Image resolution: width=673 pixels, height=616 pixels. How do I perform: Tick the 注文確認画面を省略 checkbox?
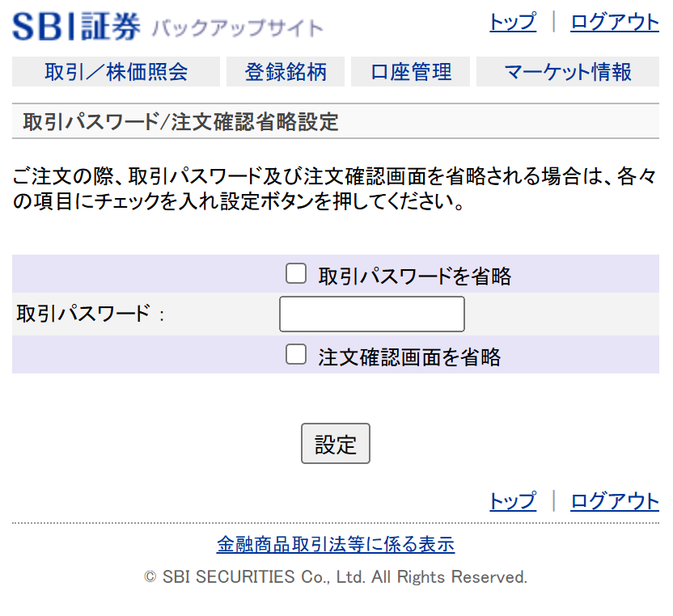(x=296, y=355)
